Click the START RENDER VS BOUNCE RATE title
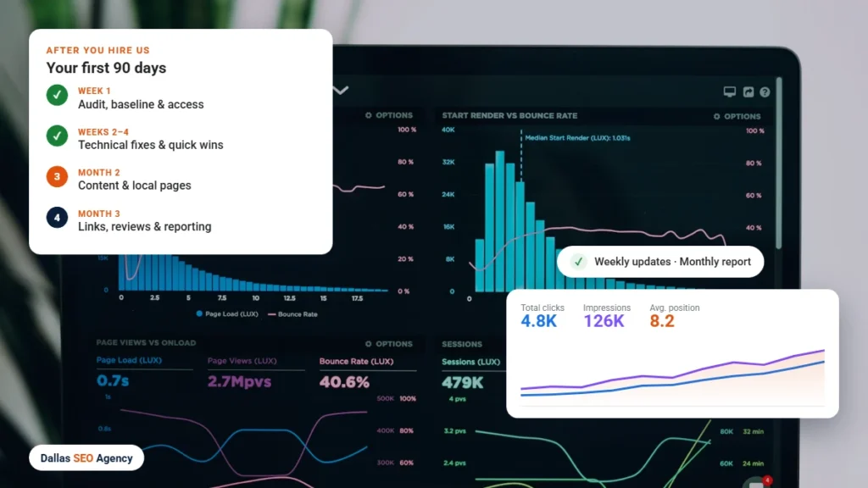 click(x=509, y=115)
